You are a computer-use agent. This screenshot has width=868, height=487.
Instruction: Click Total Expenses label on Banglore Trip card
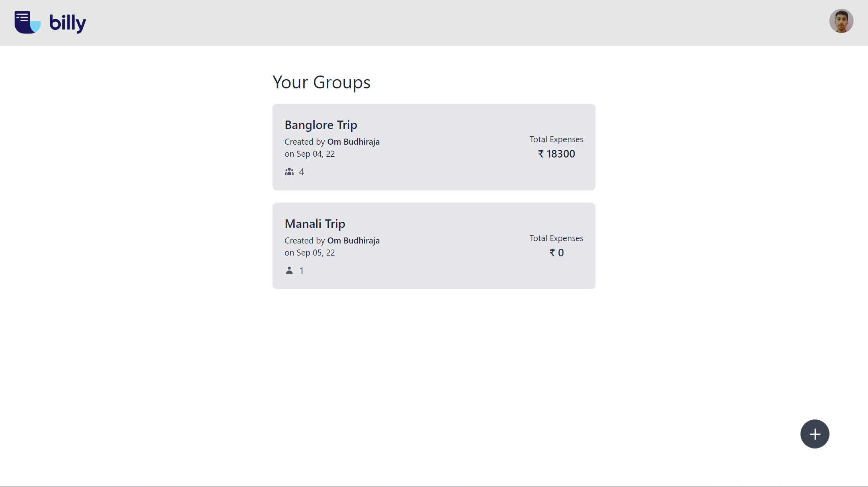[x=556, y=139]
